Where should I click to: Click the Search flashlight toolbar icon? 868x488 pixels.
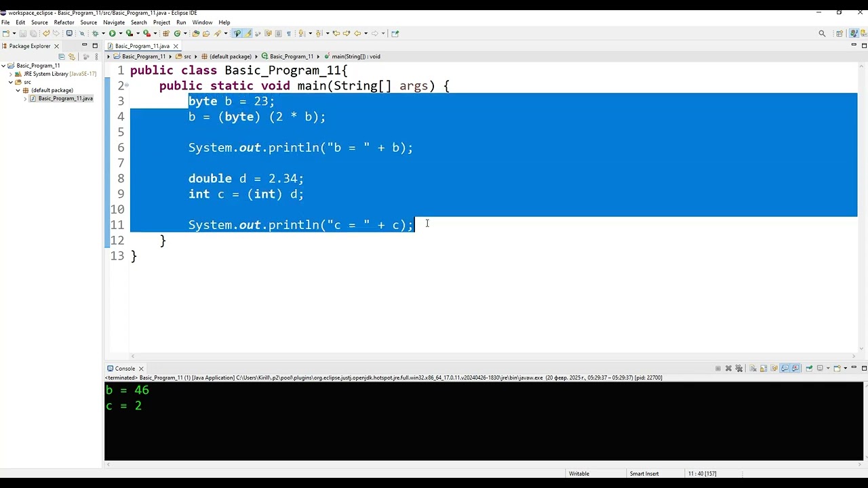[x=218, y=33]
